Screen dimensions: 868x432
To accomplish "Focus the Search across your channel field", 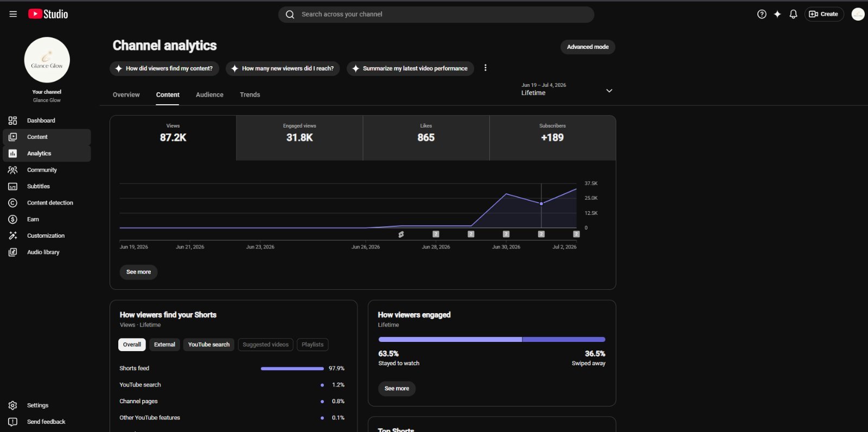I will (x=436, y=14).
